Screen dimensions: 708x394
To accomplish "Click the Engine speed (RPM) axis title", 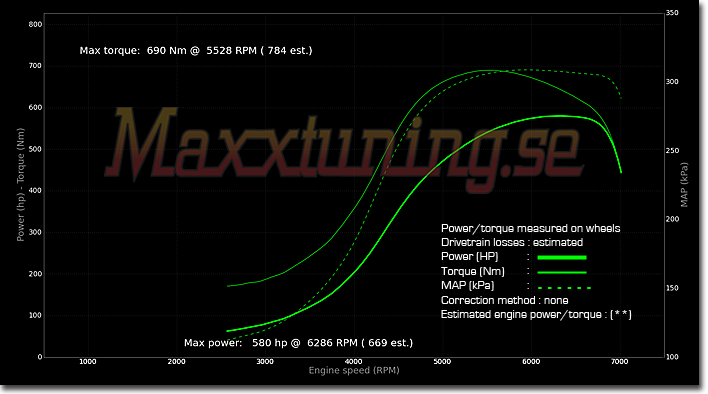I will [x=354, y=371].
